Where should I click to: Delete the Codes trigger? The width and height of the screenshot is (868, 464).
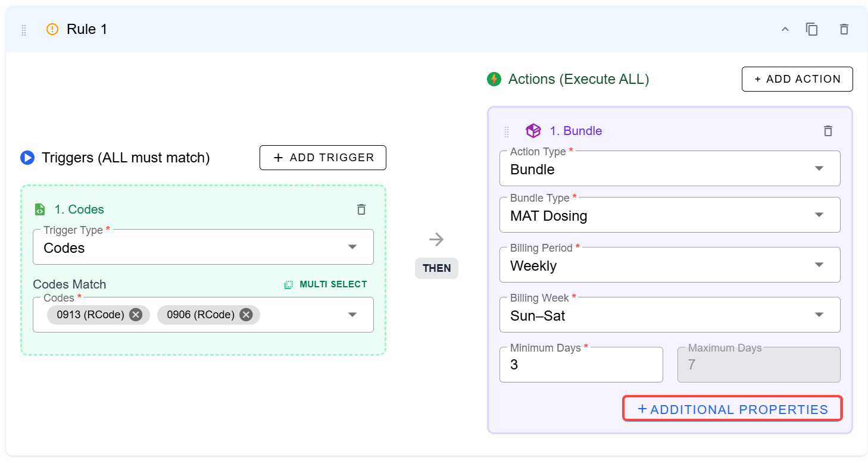click(x=361, y=209)
